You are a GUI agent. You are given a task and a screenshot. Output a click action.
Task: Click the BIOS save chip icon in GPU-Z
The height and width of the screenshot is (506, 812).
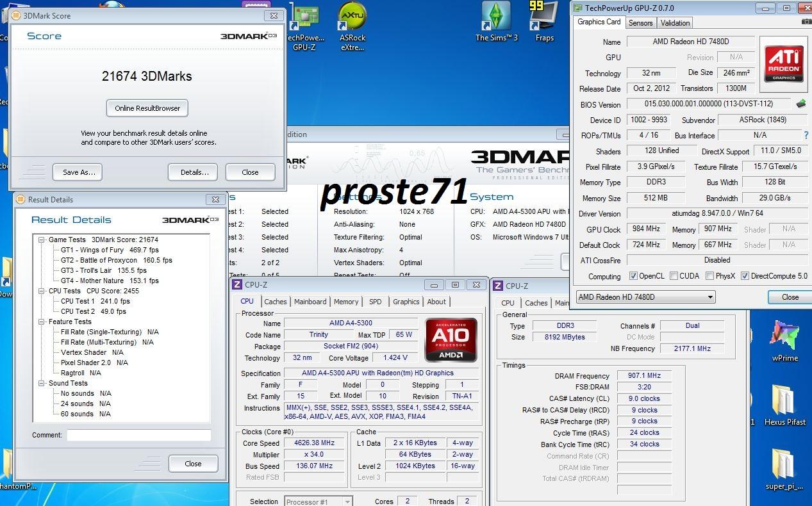(801, 104)
